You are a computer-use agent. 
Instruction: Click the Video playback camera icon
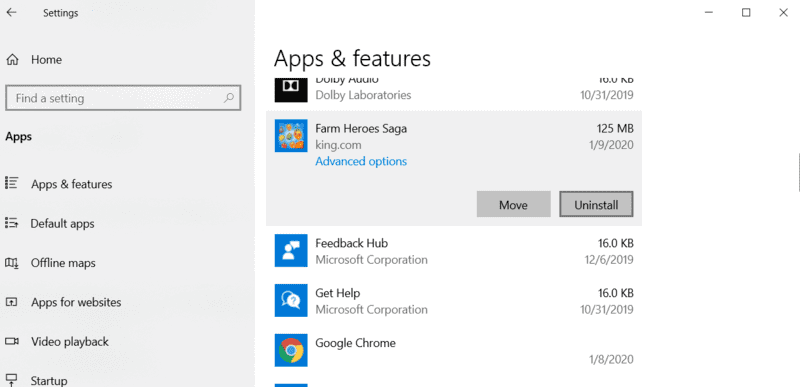pyautogui.click(x=12, y=341)
